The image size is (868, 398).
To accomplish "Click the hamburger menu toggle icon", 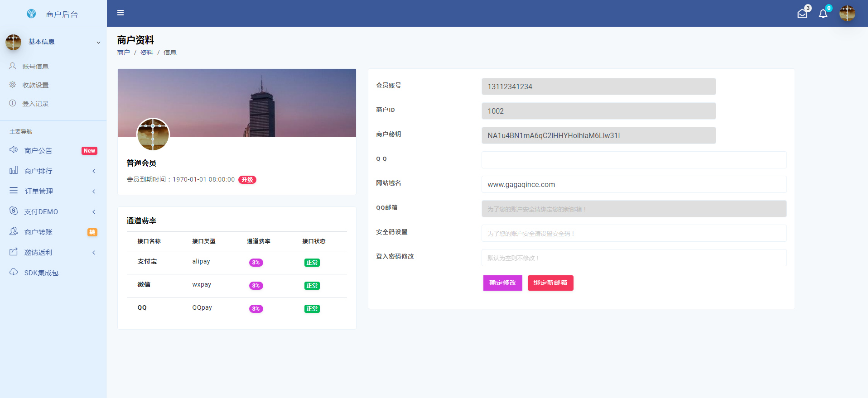I will pos(121,13).
